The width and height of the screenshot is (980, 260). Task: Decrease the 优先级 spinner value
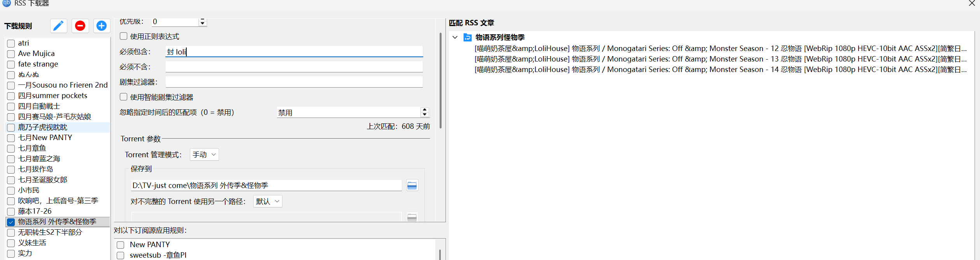click(x=202, y=24)
